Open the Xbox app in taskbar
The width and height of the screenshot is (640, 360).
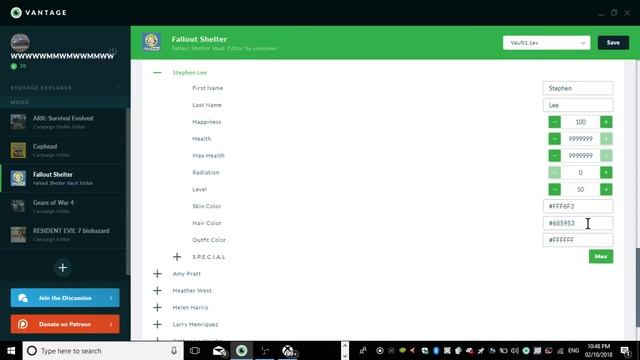(289, 351)
